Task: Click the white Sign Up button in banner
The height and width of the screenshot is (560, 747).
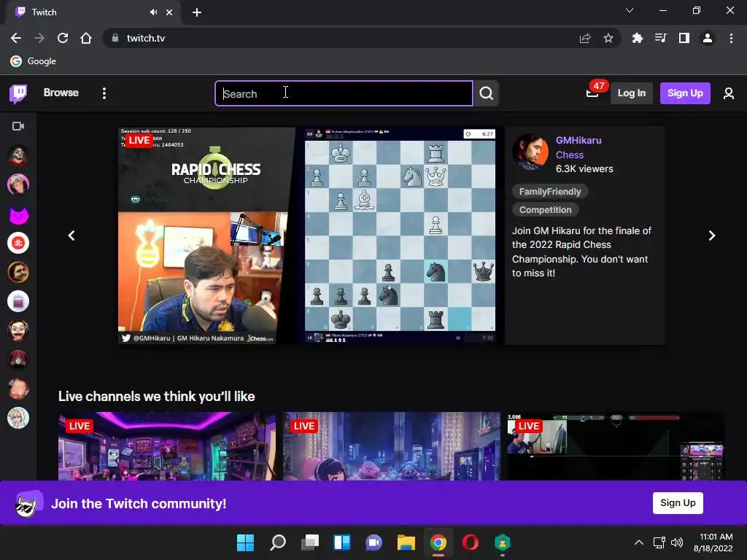Action: tap(678, 503)
